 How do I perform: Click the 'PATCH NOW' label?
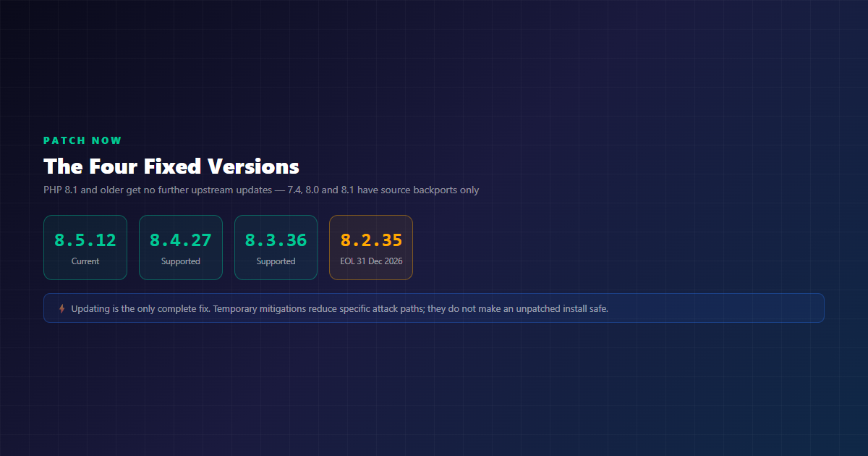click(82, 140)
